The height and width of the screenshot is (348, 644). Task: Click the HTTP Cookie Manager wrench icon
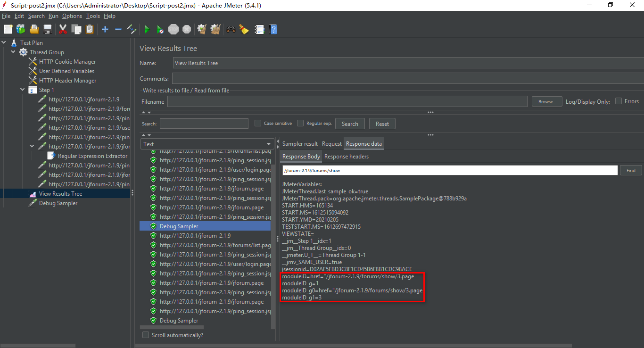click(x=33, y=61)
